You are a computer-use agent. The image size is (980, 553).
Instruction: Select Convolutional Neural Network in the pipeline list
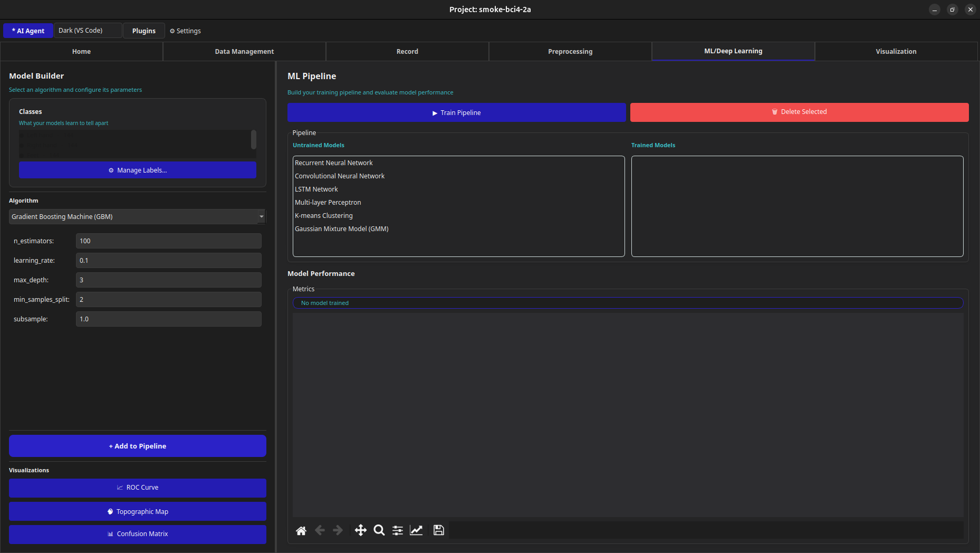pos(458,176)
